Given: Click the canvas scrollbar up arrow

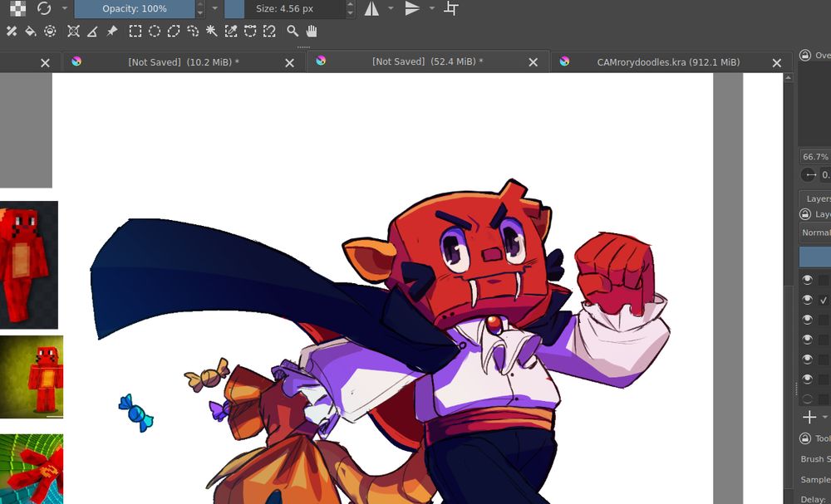Looking at the screenshot, I should coord(788,78).
